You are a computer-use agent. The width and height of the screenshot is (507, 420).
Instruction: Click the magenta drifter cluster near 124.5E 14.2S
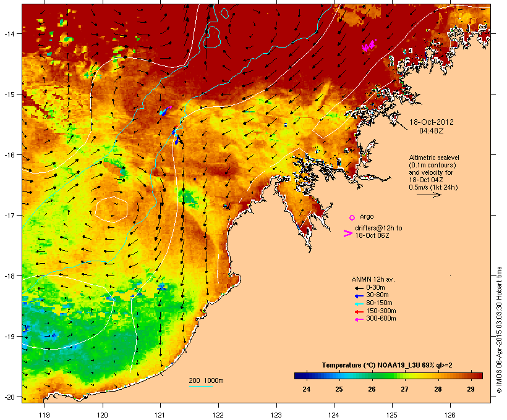369,46
